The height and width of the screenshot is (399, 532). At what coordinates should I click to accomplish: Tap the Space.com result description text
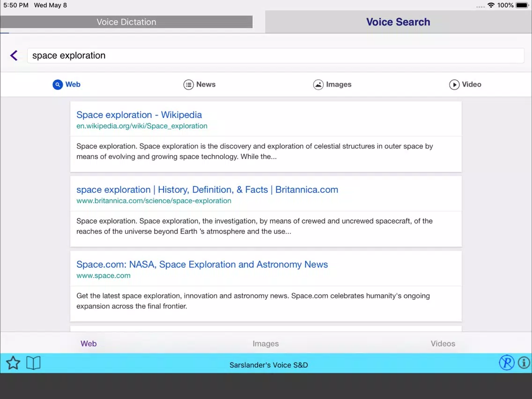click(253, 301)
